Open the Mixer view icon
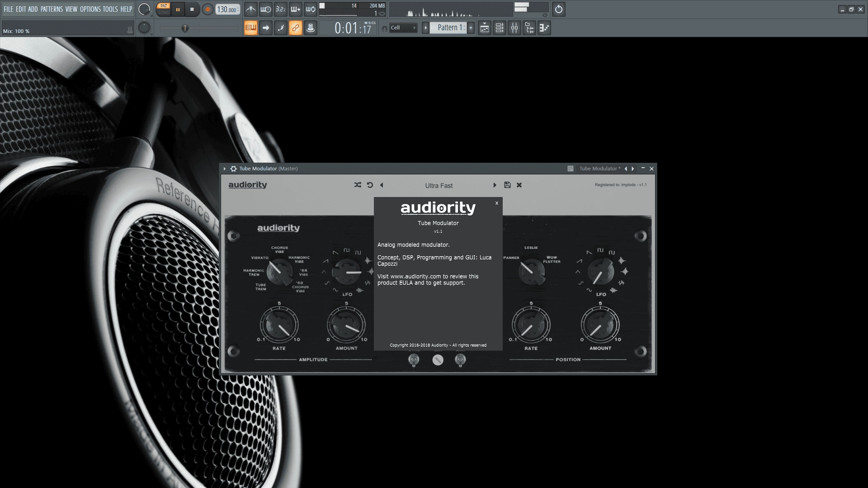Screen dimensions: 868x488 tap(514, 28)
